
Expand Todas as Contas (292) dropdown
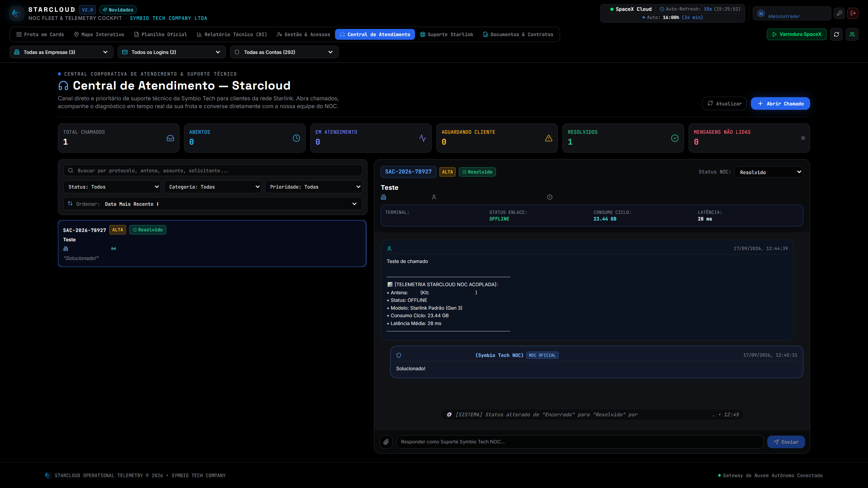[x=284, y=52]
